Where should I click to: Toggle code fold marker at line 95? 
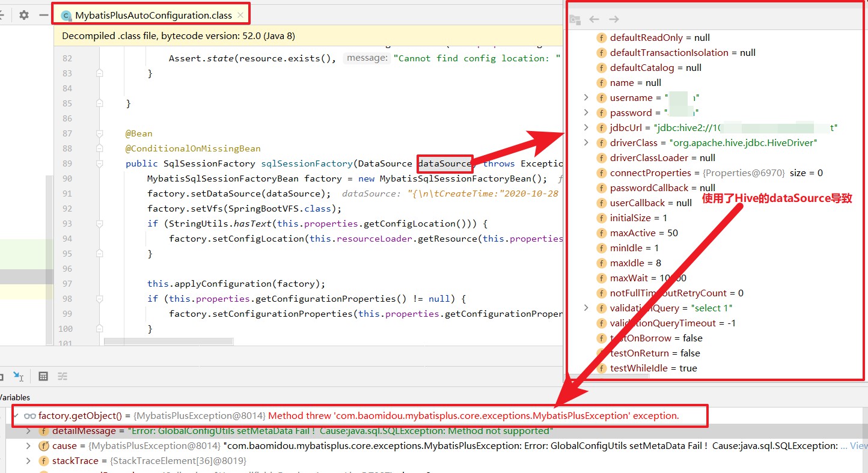pos(99,254)
